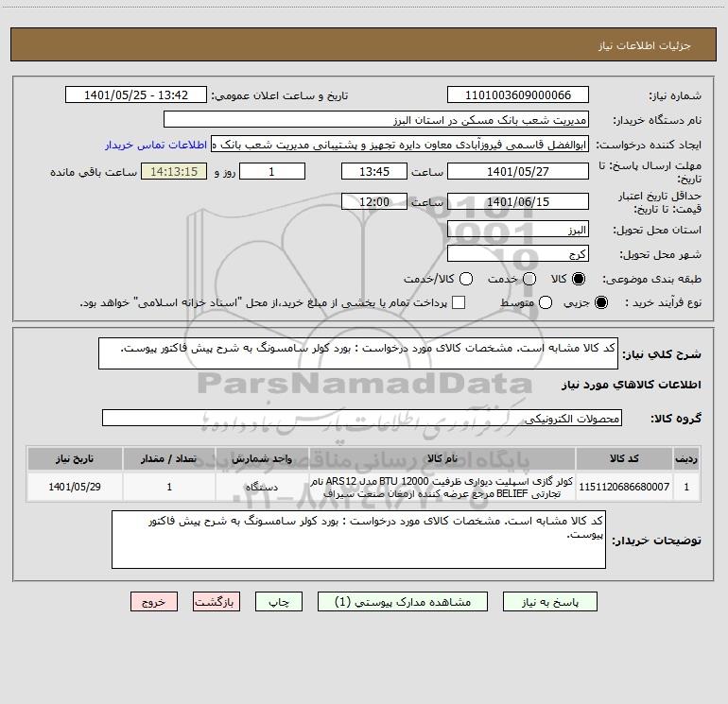Click the اطلاعات کالاهای مورد نیاز heading
This screenshot has width=728, height=704.
(632, 385)
